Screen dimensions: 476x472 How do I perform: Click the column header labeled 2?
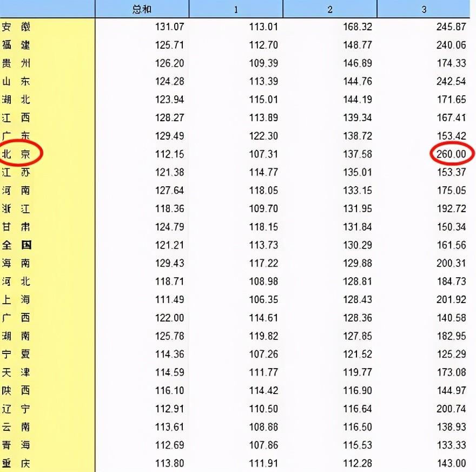pos(329,9)
